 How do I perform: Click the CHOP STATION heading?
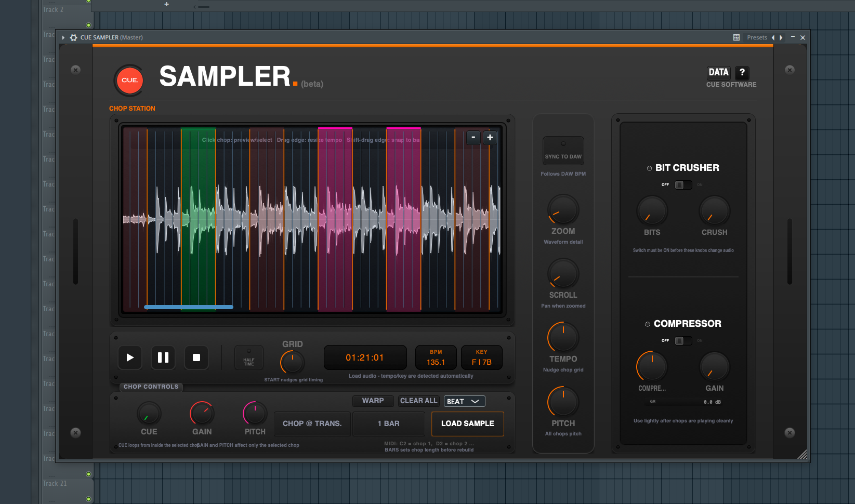pos(132,109)
